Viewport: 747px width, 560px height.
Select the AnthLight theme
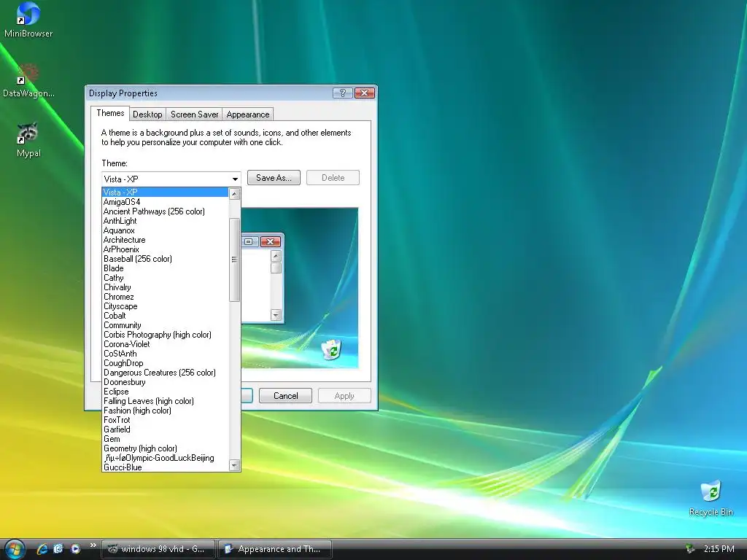(166, 221)
